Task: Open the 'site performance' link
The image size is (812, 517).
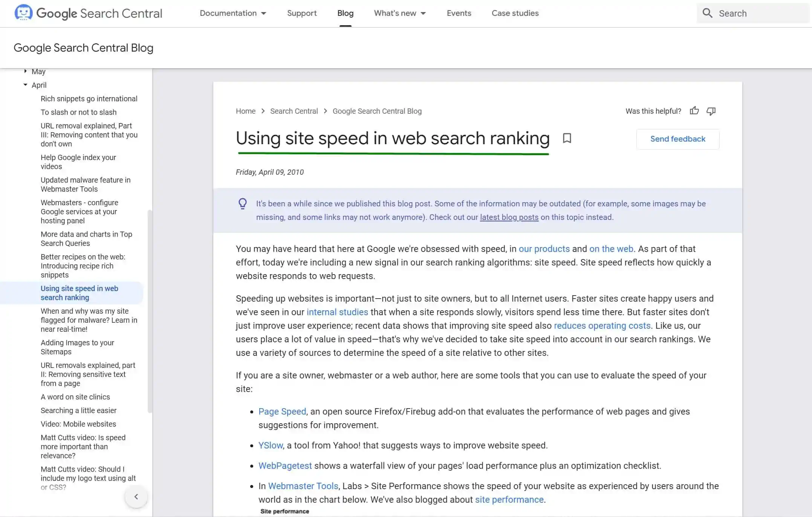Action: [509, 500]
